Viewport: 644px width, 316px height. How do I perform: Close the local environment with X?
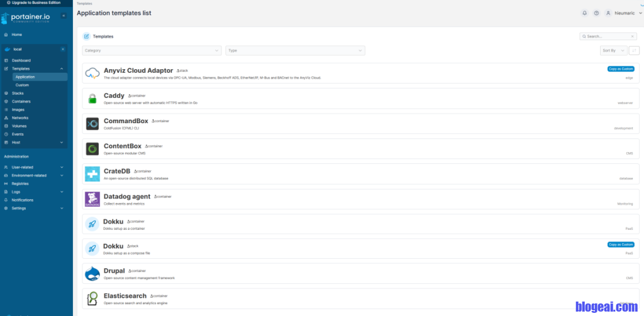(62, 49)
